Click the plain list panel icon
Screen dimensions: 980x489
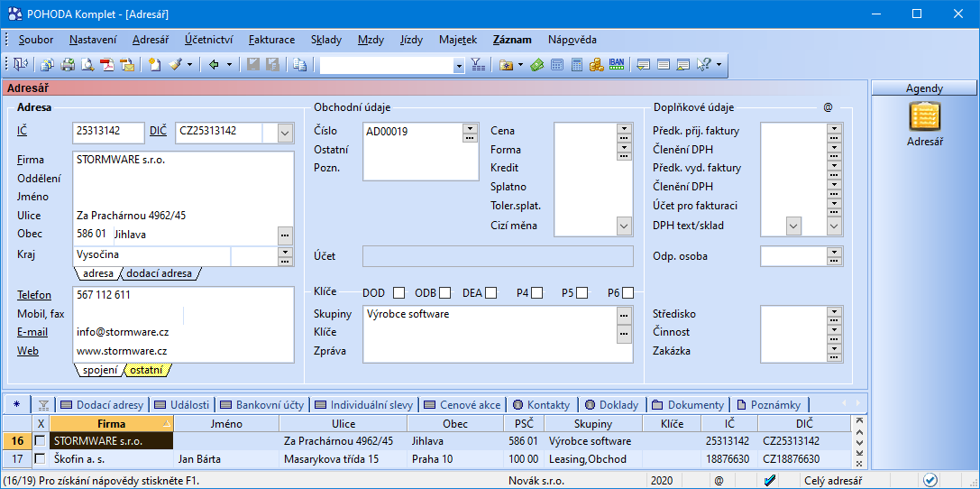pyautogui.click(x=664, y=64)
